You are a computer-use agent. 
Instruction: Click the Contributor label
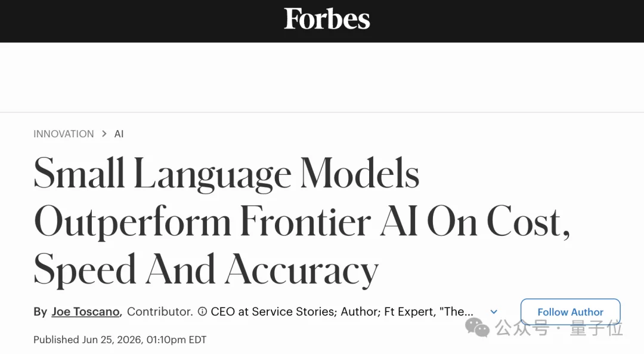point(160,312)
